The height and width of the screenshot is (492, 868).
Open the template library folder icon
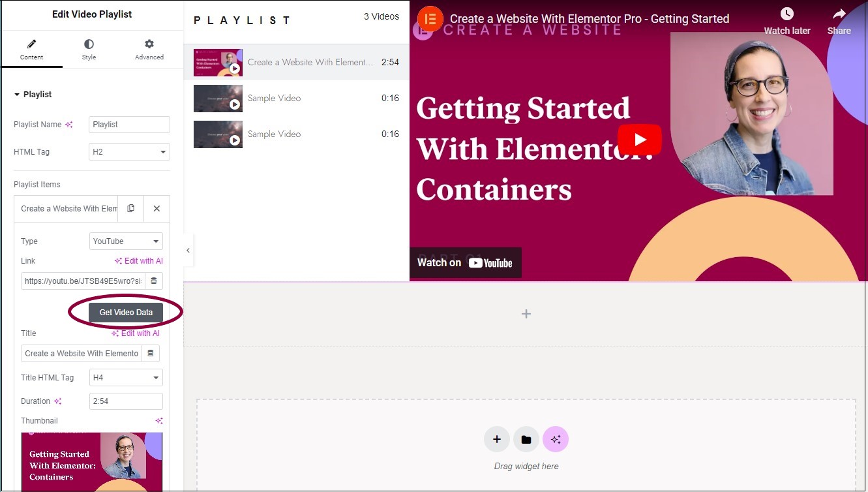point(526,440)
